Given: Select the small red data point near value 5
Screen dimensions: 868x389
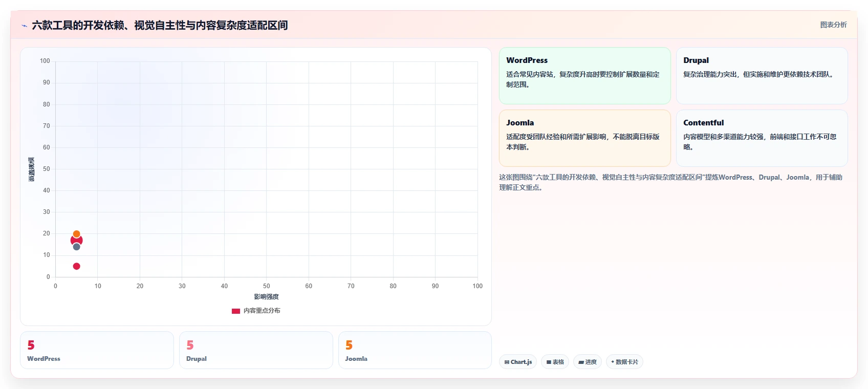Looking at the screenshot, I should (x=77, y=266).
